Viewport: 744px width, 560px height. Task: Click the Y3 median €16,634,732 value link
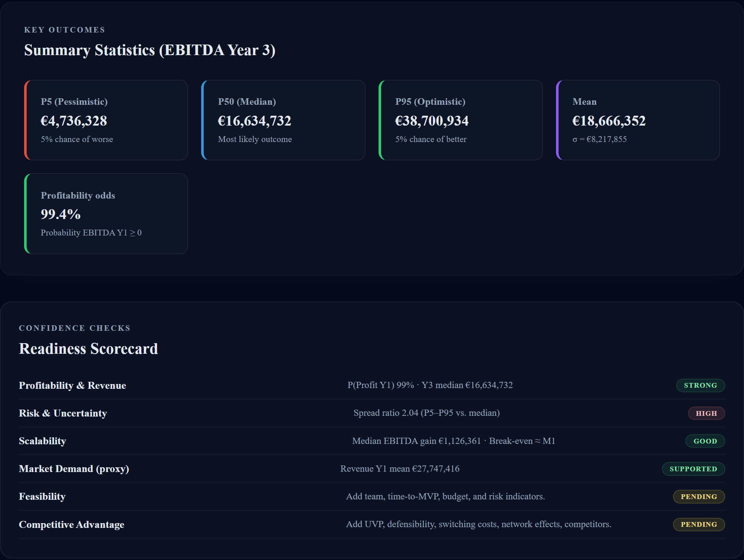[467, 385]
